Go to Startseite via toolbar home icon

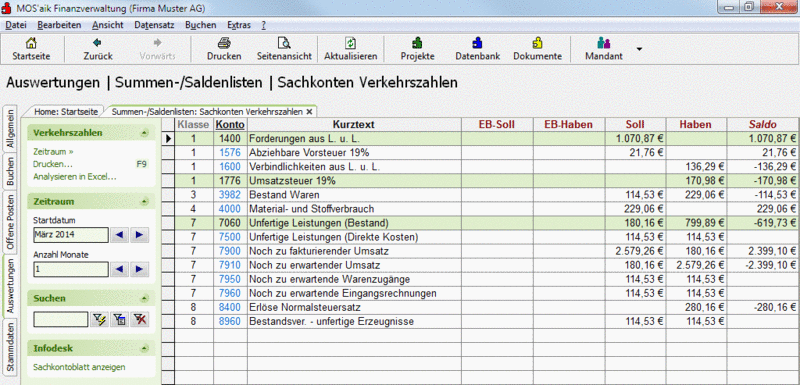tap(31, 43)
